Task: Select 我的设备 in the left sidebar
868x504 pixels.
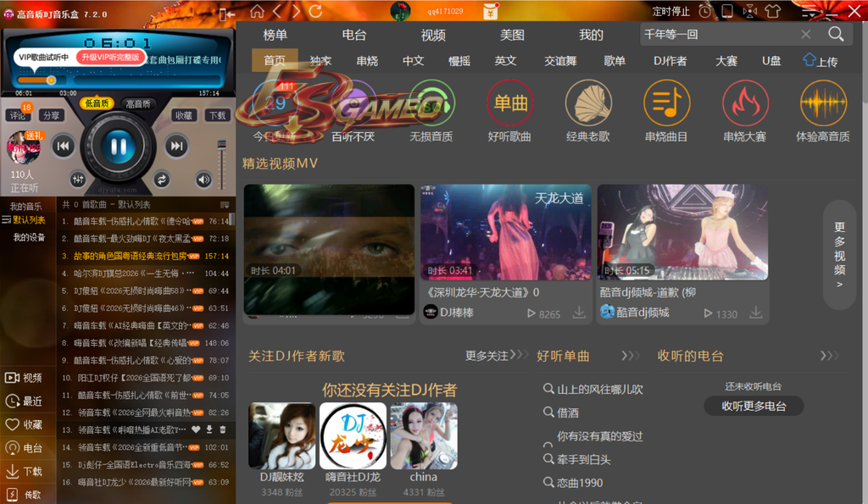Action: (29, 237)
